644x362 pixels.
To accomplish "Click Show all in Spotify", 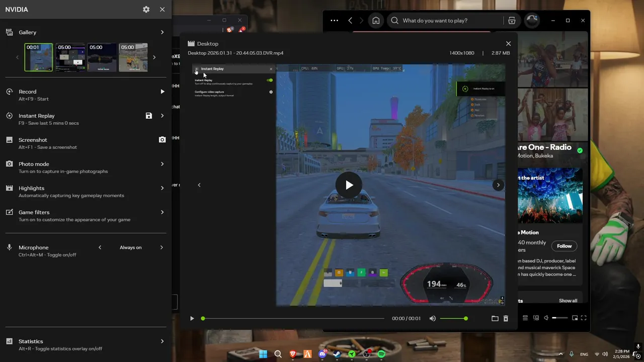I will [568, 301].
